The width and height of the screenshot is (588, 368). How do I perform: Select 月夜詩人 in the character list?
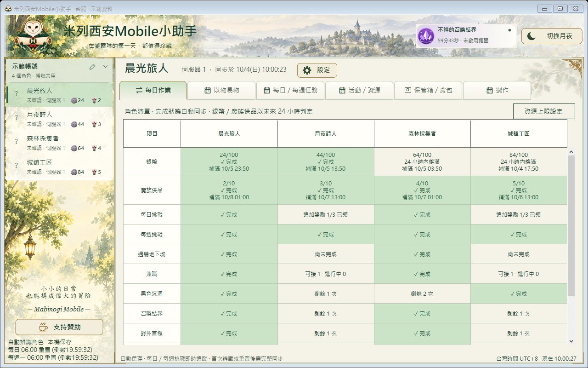[x=60, y=119]
